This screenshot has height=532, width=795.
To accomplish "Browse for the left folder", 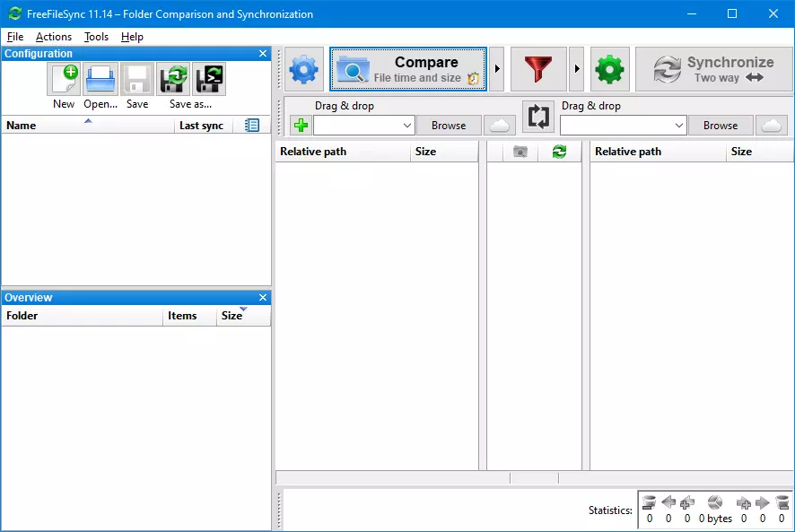I will (449, 126).
